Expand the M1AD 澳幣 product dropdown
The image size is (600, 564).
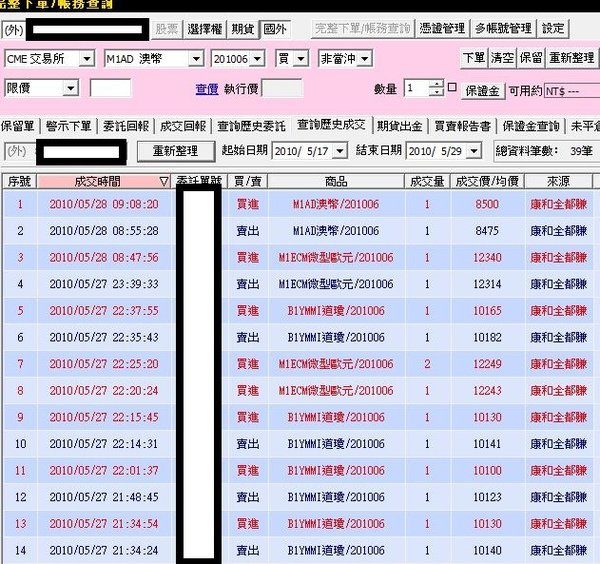coord(196,59)
